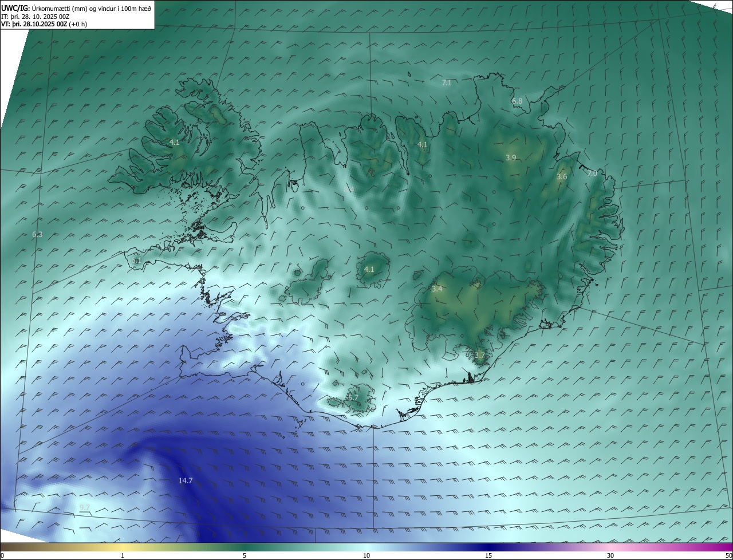
Task: Click the 7.0 value label off the east coast
Action: coord(592,173)
